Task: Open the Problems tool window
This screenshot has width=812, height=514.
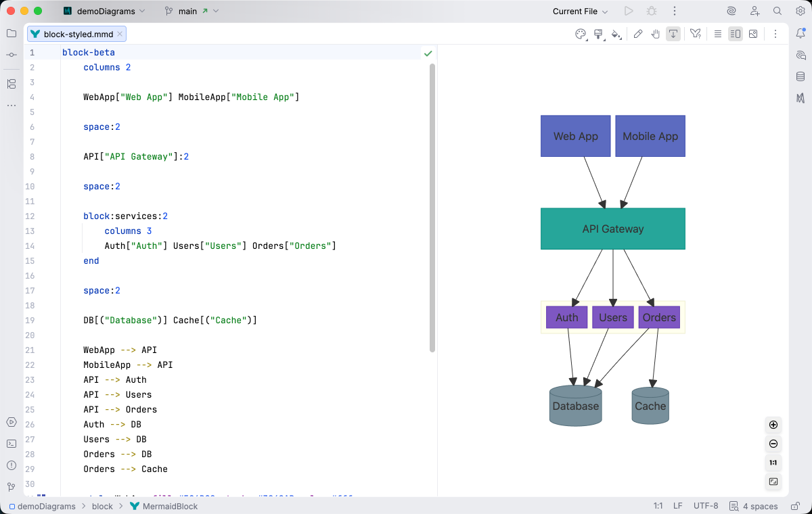Action: [x=12, y=465]
